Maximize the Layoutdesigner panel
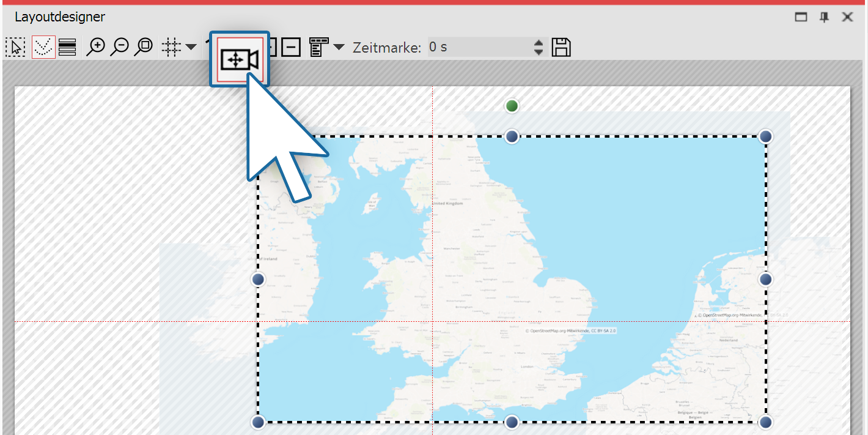Screen dimensions: 868x435 pyautogui.click(x=801, y=17)
